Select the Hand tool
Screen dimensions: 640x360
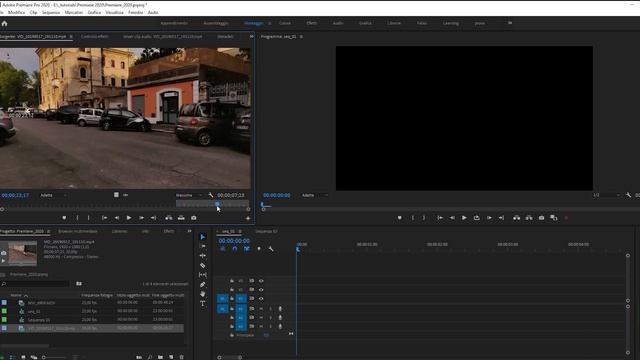(x=203, y=294)
